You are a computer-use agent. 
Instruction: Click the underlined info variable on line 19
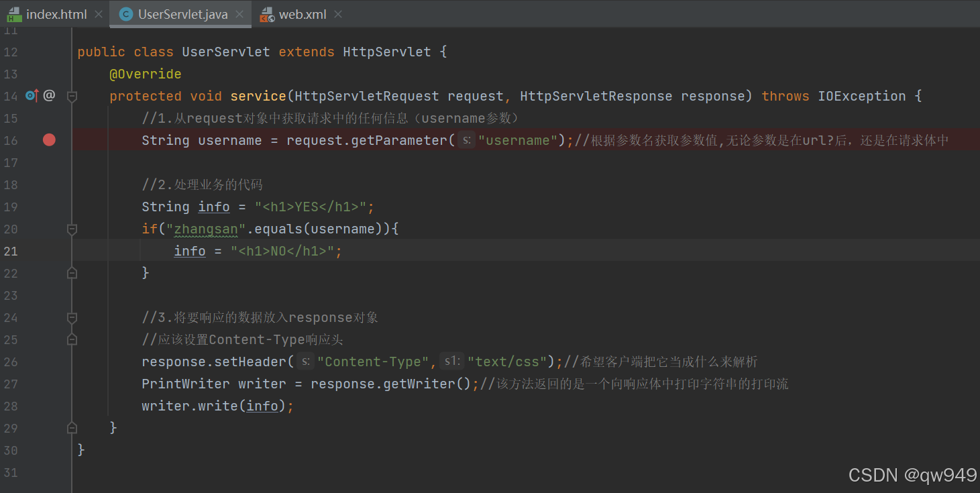pos(213,207)
